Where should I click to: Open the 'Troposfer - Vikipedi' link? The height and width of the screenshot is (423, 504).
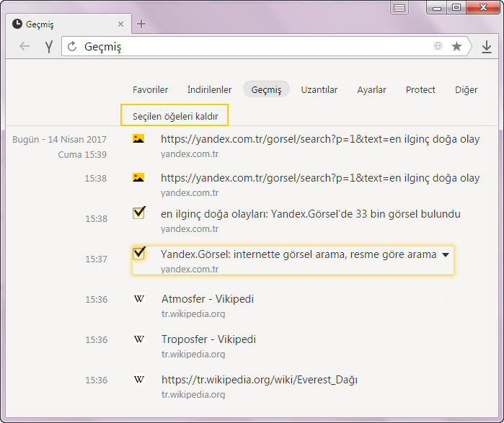pyautogui.click(x=208, y=339)
